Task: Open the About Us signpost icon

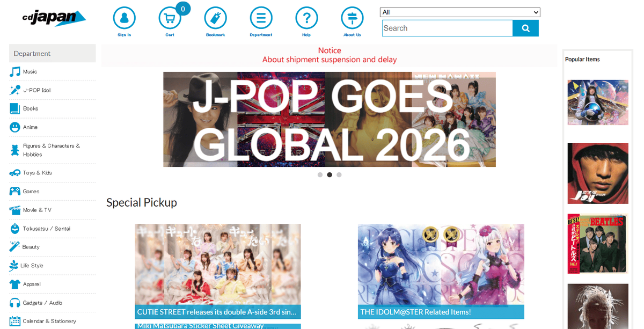Action: tap(353, 18)
